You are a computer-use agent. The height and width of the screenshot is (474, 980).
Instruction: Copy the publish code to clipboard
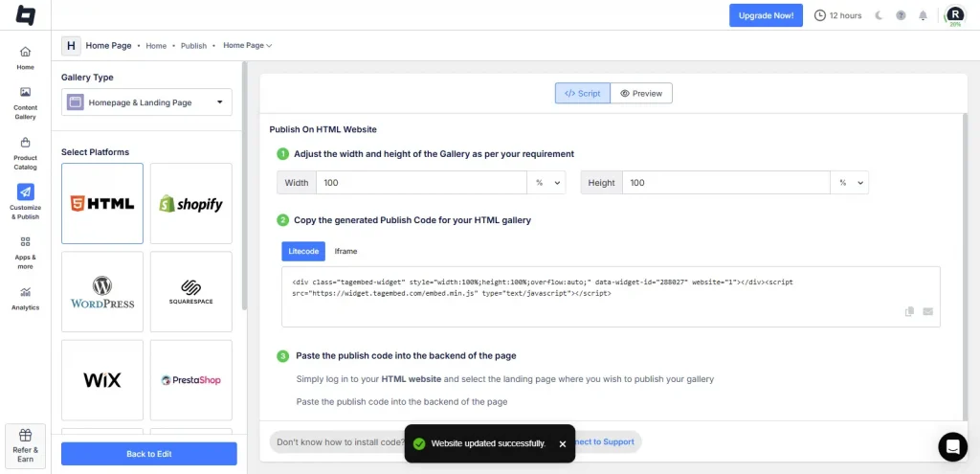tap(910, 311)
